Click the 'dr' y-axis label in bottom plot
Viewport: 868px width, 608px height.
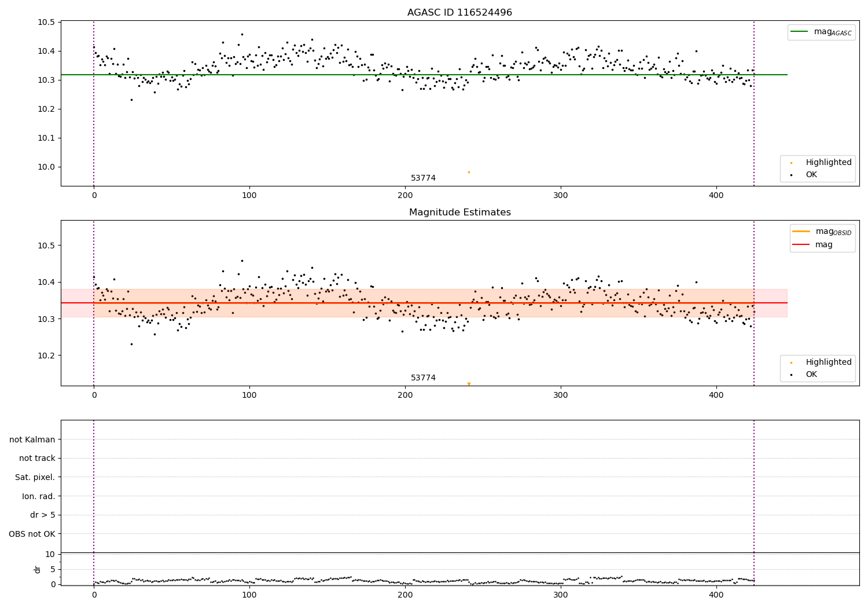[38, 569]
